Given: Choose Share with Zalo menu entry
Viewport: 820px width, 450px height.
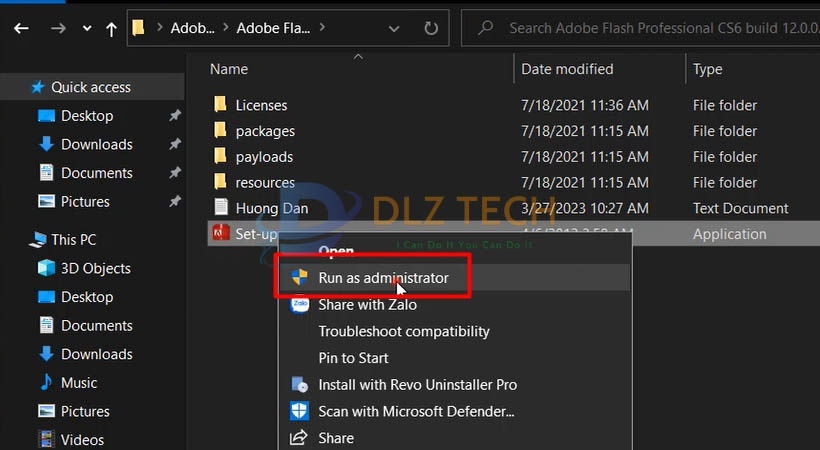Looking at the screenshot, I should [367, 305].
